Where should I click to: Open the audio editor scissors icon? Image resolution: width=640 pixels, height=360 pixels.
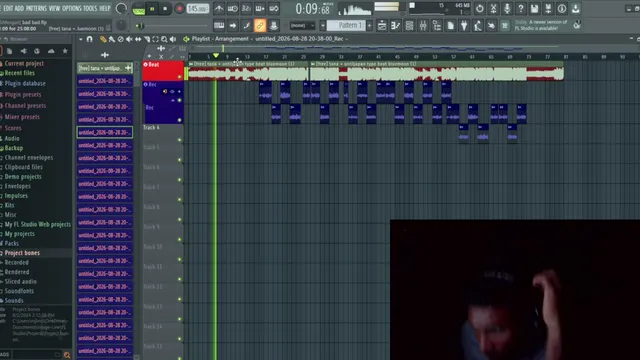(493, 8)
